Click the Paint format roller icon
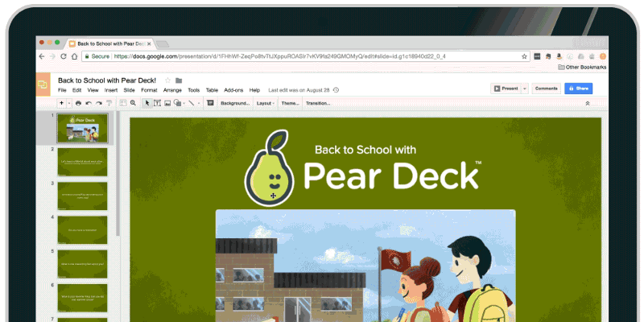Screen dimensions: 644x322 [x=109, y=104]
